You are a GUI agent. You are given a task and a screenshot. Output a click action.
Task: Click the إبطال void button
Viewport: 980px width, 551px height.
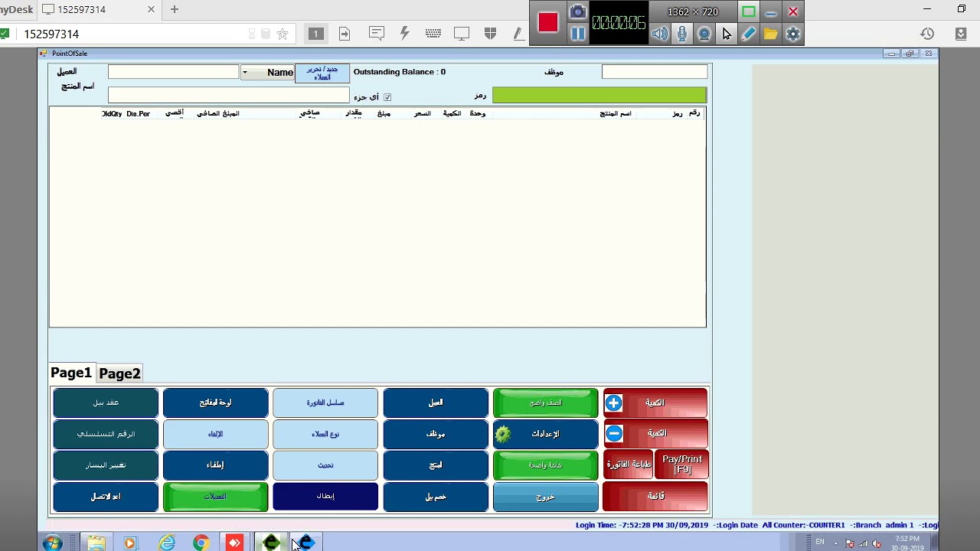325,496
